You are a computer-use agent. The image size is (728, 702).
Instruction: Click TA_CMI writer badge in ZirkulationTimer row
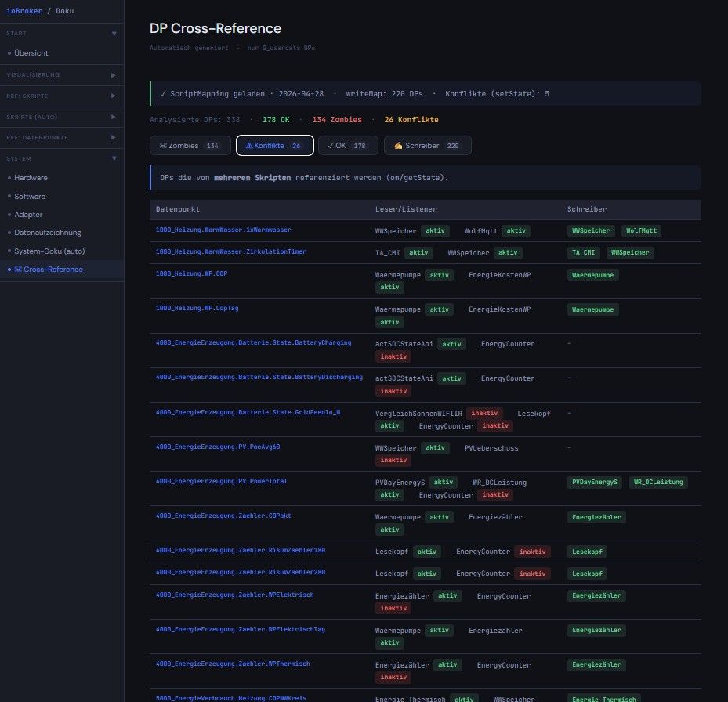583,252
